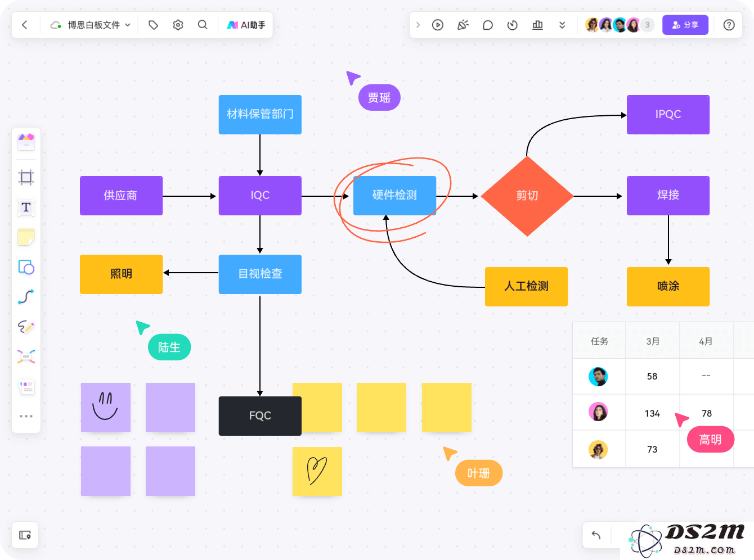
Task: Click the table cell showing 78
Action: tap(706, 413)
